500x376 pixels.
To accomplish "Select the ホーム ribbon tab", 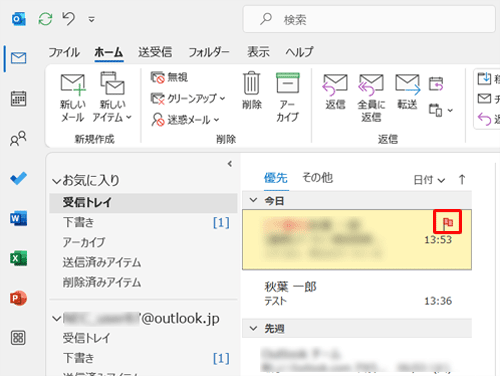I will (x=109, y=52).
